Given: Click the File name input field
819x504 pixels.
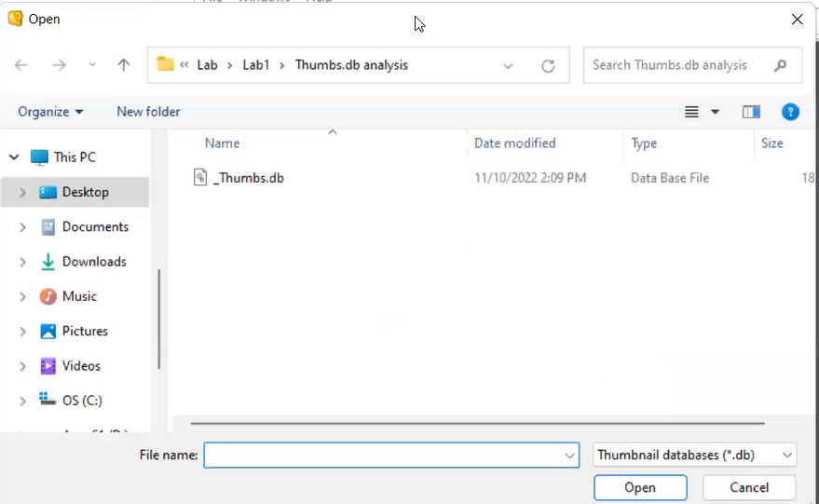Looking at the screenshot, I should [x=382, y=455].
